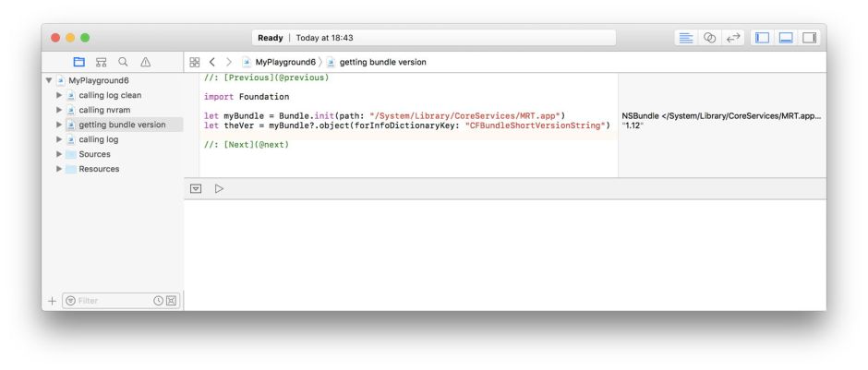Expand the Resources folder
This screenshot has height=370, width=868.
(60, 169)
